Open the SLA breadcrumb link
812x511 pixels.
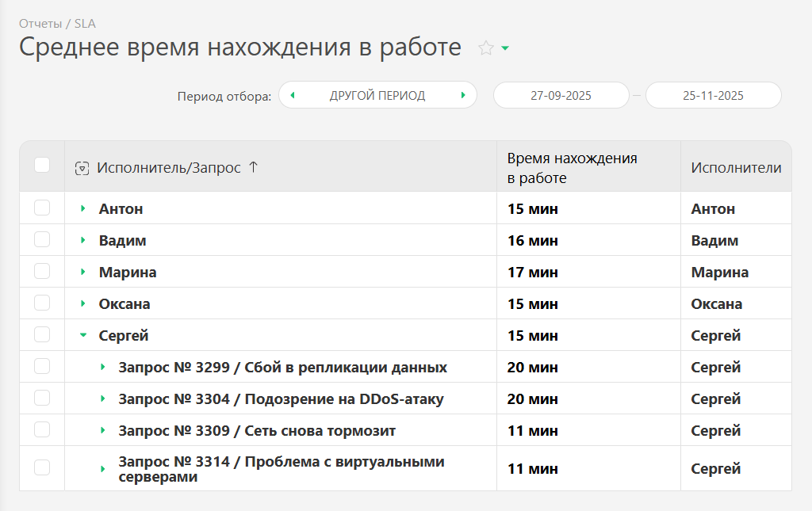[x=85, y=24]
